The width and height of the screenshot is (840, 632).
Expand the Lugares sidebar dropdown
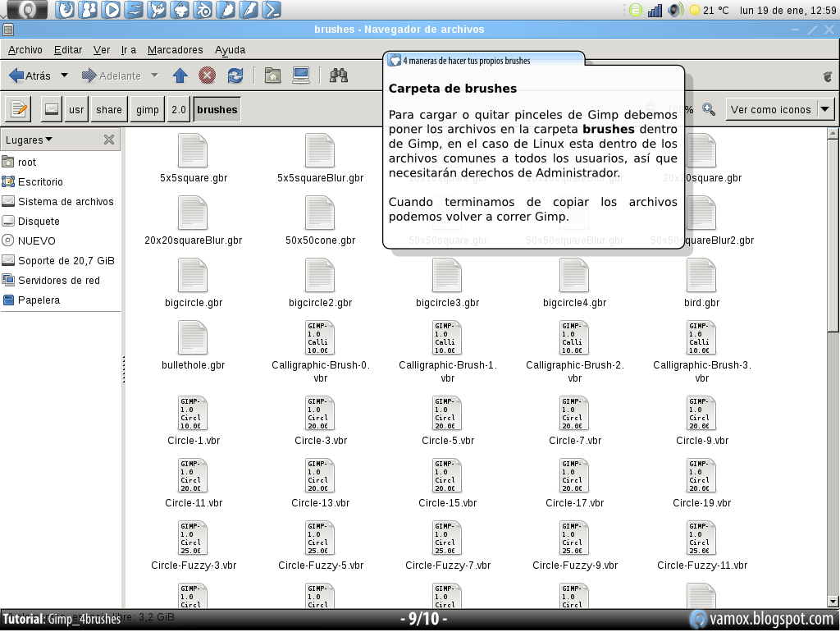(x=29, y=140)
